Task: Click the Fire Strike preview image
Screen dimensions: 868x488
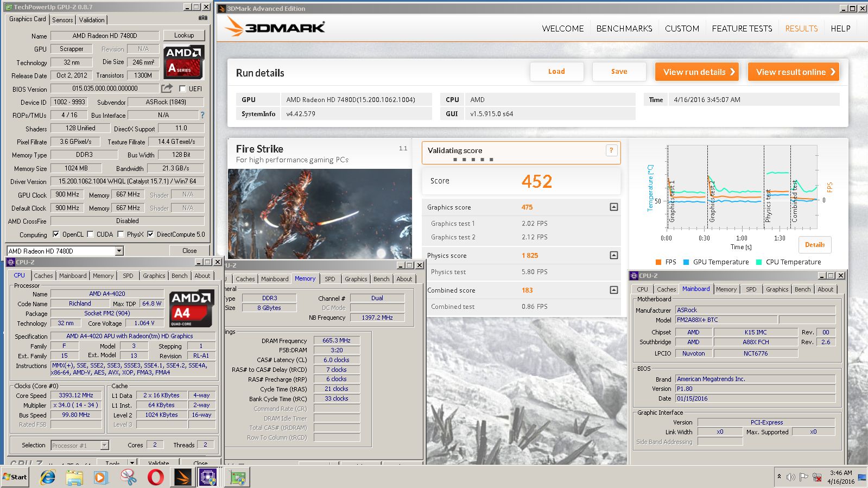Action: [x=320, y=213]
